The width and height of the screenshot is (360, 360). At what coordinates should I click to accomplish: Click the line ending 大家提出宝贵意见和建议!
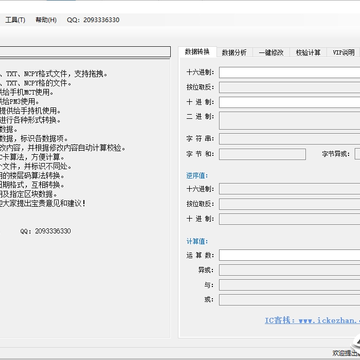pyautogui.click(x=43, y=203)
